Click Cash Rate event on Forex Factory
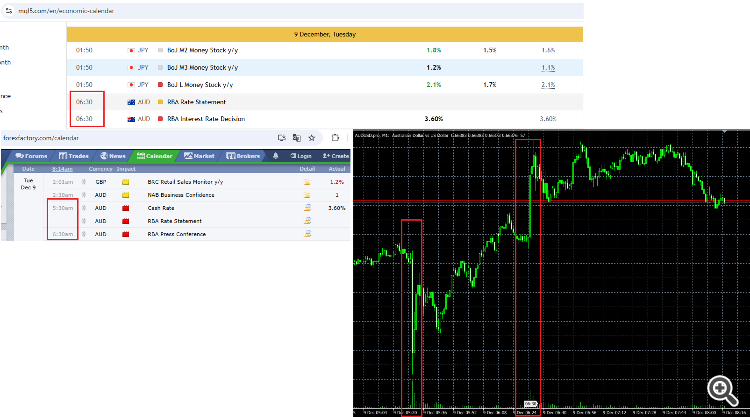 click(x=161, y=208)
